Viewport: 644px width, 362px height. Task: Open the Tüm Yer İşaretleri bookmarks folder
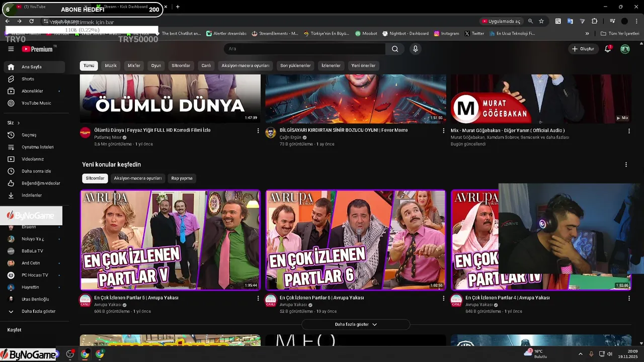click(x=620, y=34)
